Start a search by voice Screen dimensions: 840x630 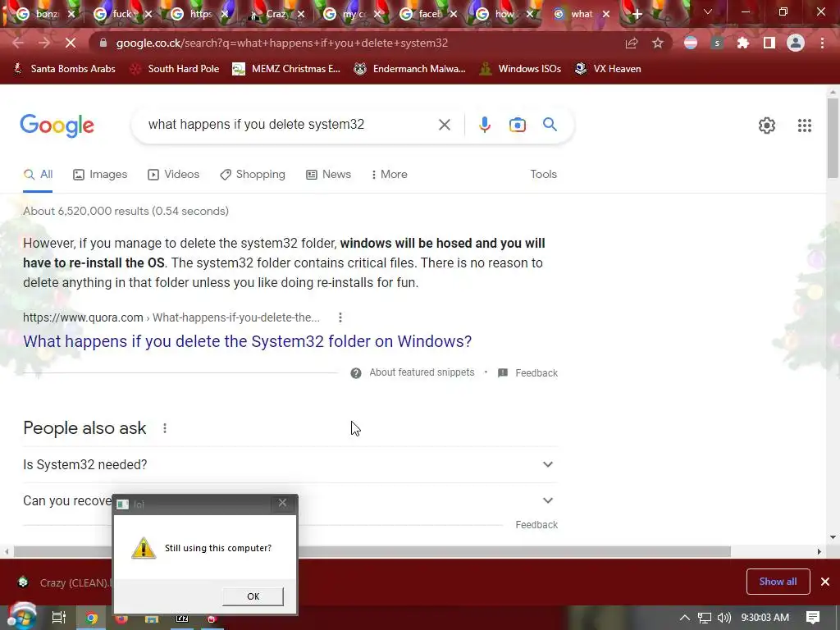click(x=484, y=125)
